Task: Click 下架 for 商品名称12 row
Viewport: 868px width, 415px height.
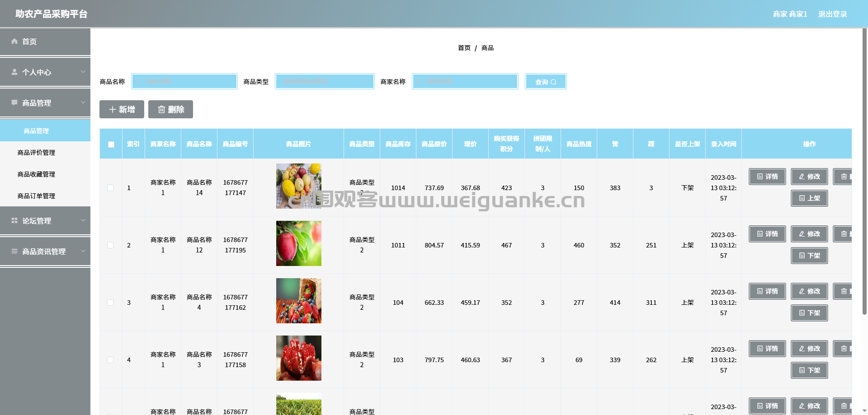Action: pos(809,256)
